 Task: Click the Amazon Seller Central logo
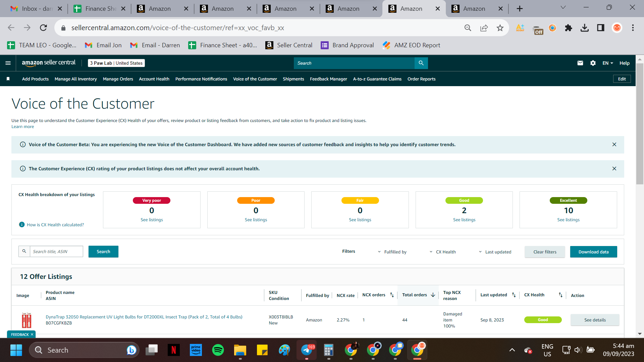pos(49,63)
